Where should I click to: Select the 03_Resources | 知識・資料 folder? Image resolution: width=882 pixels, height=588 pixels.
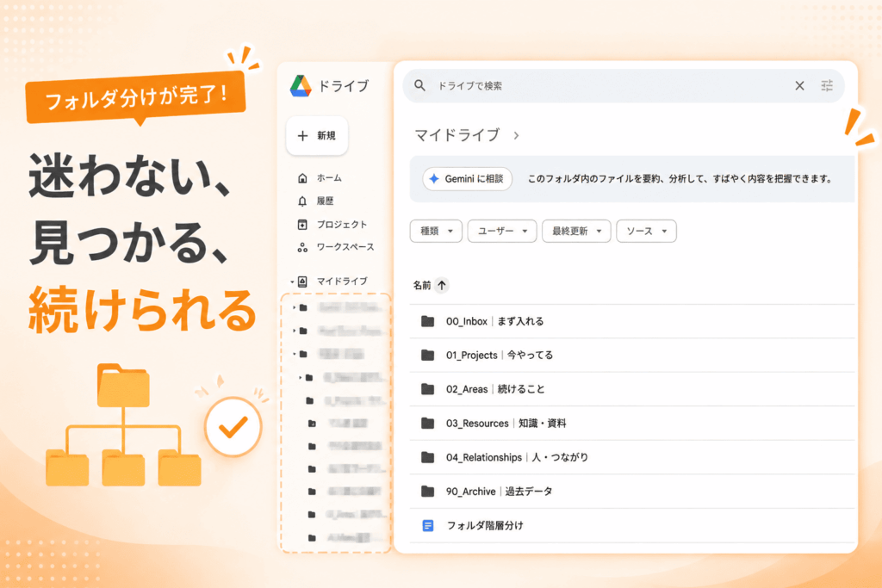(x=631, y=424)
